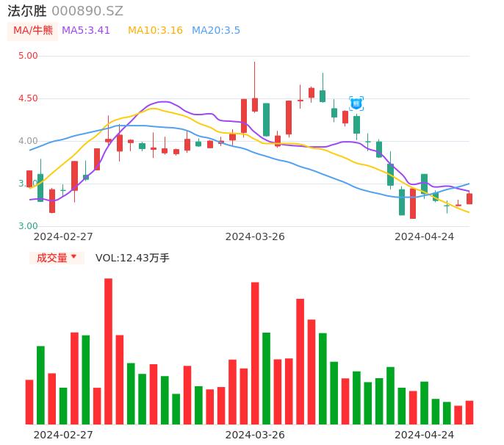This screenshot has height=445, width=504.
Task: Open the 成交量 indicator selector
Action: click(51, 258)
